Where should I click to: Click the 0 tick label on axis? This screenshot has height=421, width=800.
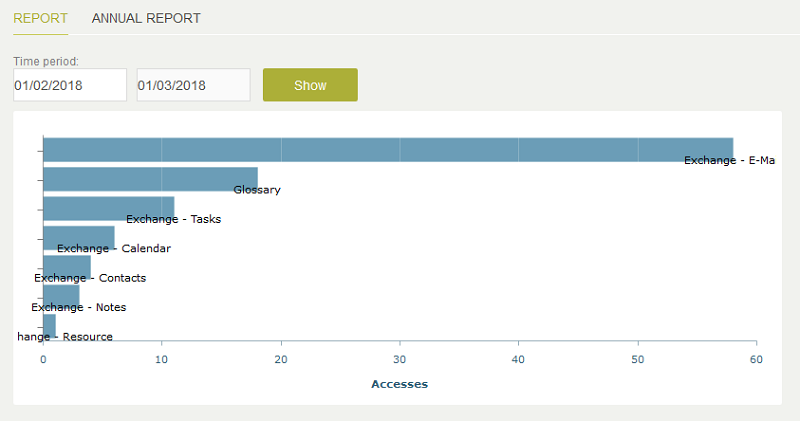[x=43, y=359]
